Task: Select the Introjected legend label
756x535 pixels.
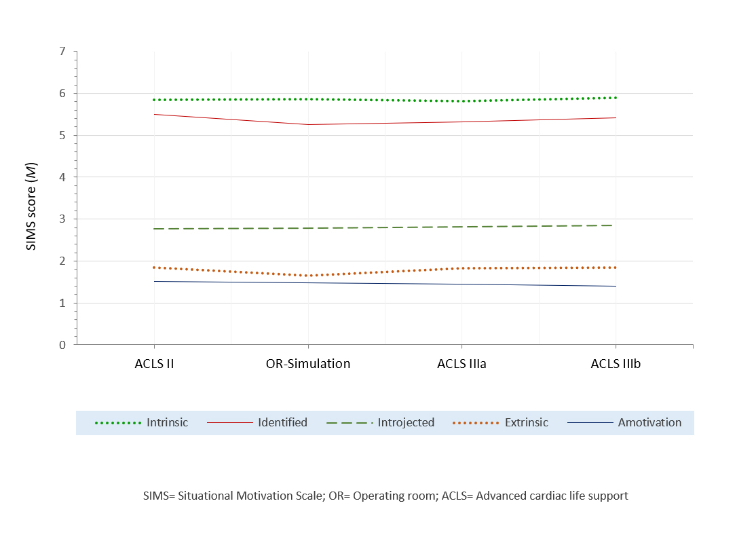Action: [x=406, y=422]
